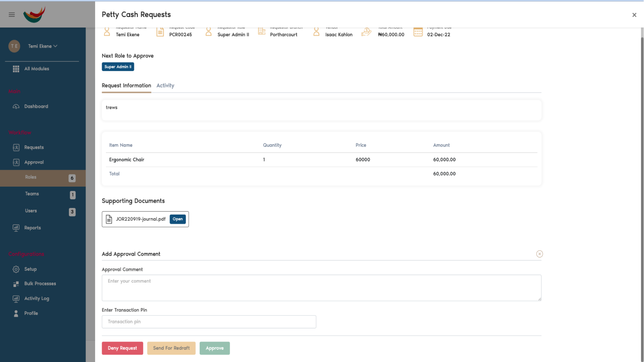Open the JOR220919-journal.pdf attachment
The width and height of the screenshot is (644, 362).
click(x=177, y=219)
